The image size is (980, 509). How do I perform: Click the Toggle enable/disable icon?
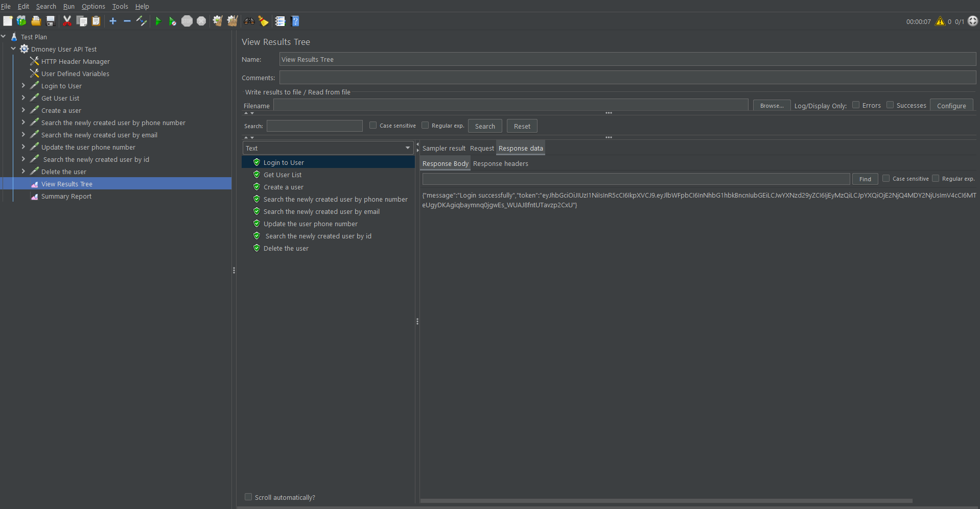pos(142,21)
